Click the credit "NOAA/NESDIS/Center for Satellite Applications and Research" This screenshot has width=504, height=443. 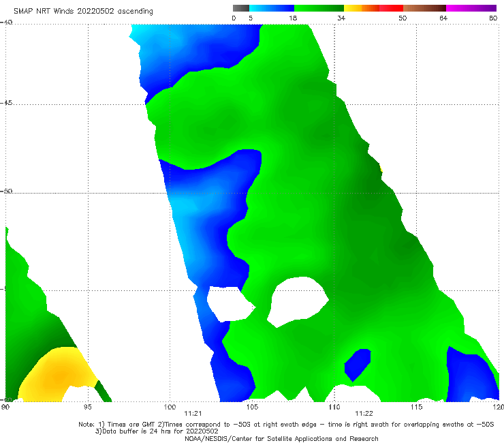click(x=281, y=438)
